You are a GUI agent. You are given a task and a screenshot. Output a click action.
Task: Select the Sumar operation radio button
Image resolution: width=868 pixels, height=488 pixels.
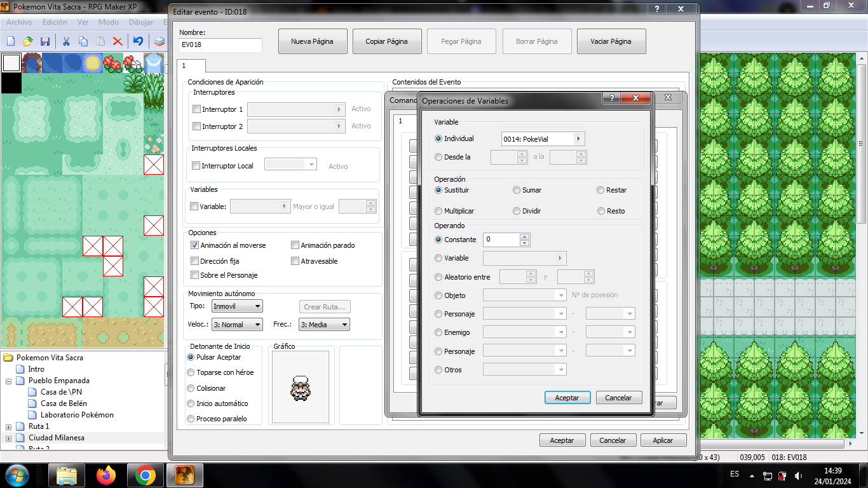pyautogui.click(x=517, y=190)
